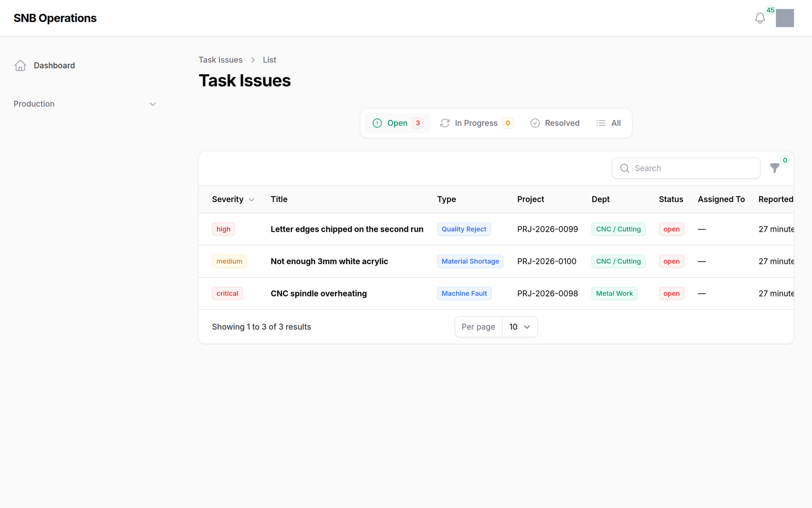The width and height of the screenshot is (812, 508).
Task: Sort by the Severity column chevron
Action: click(x=251, y=200)
